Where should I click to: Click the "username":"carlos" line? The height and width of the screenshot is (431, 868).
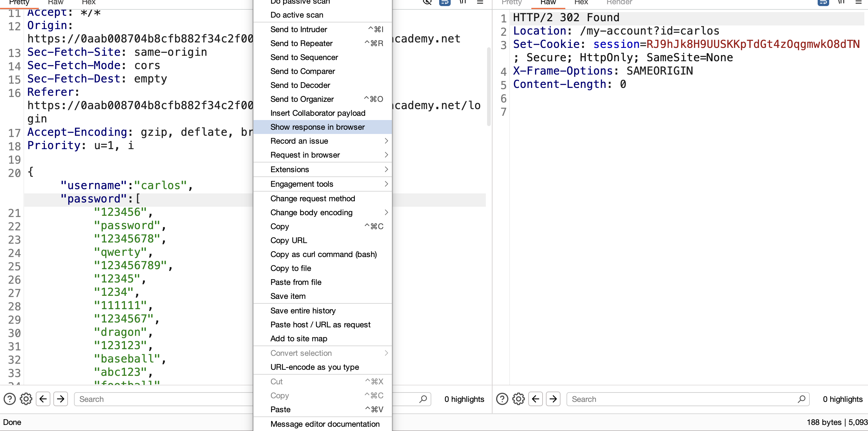click(127, 185)
